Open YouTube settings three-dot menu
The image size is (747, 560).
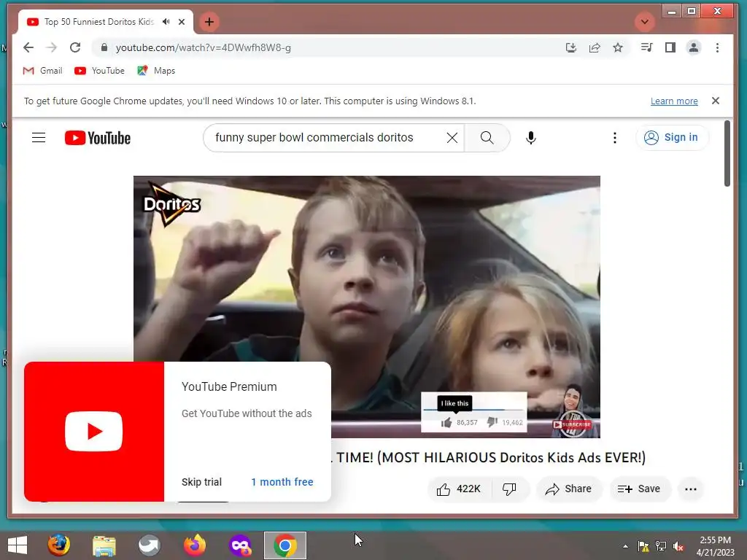614,138
